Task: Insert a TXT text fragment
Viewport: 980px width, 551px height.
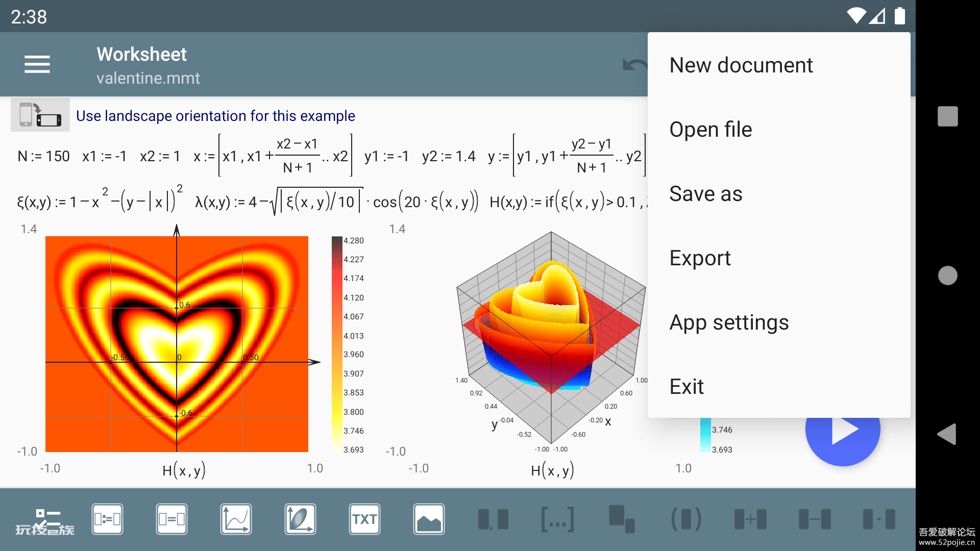Action: [x=364, y=519]
